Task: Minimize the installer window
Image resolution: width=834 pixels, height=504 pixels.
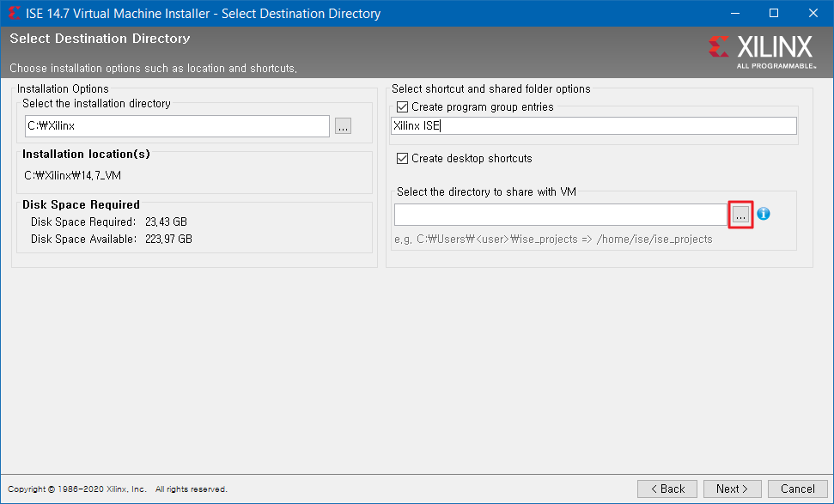Action: pos(735,13)
